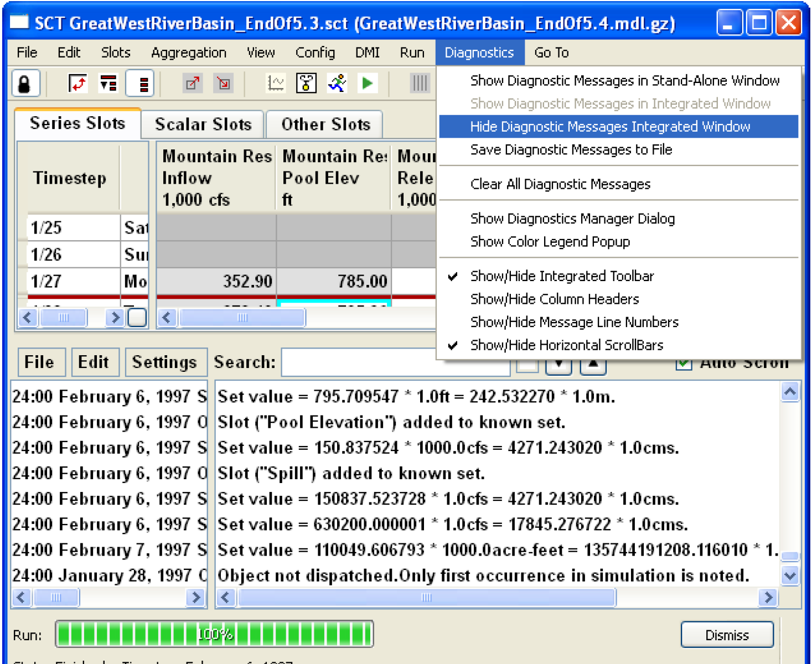Click the search down arrow button
Image resolution: width=812 pixels, height=664 pixels.
[x=559, y=365]
